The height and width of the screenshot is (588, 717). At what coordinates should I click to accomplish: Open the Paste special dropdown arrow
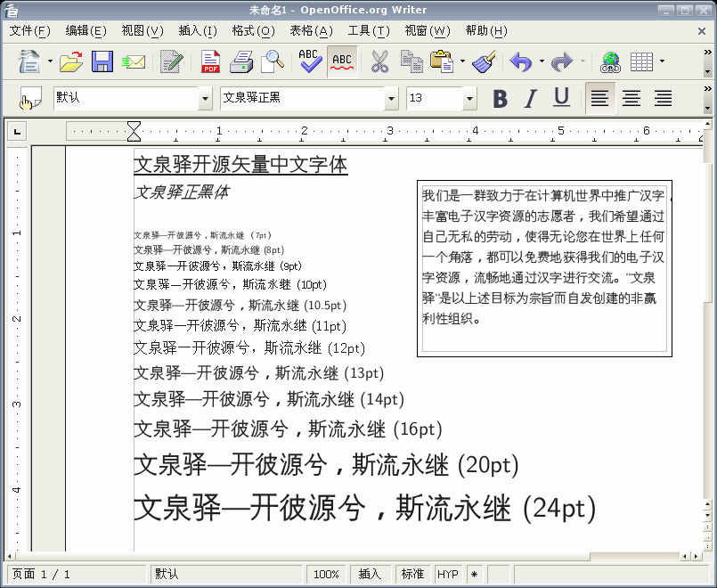[463, 61]
